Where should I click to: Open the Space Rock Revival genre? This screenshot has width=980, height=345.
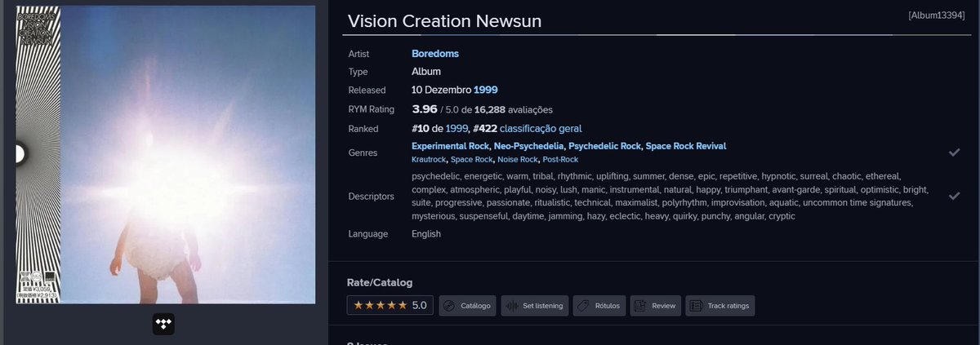pos(686,146)
